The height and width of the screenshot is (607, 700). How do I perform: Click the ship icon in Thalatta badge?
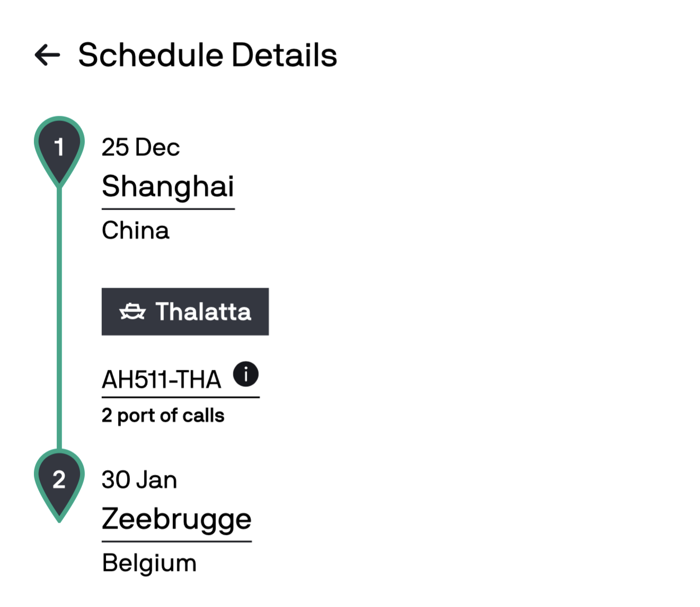(x=132, y=311)
